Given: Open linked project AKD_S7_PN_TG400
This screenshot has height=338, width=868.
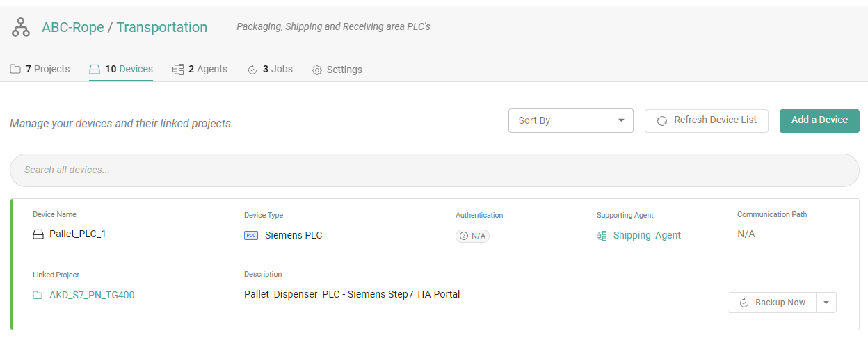Looking at the screenshot, I should pos(92,296).
